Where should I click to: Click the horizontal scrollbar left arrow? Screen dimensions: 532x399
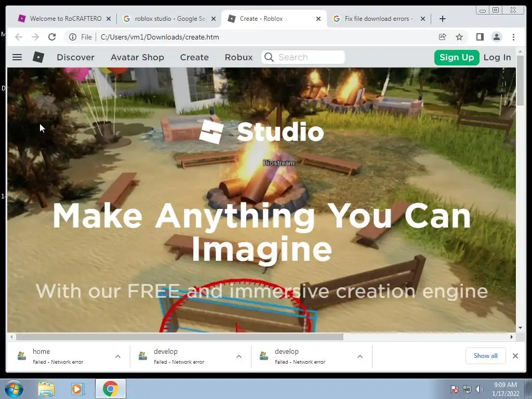coord(11,337)
